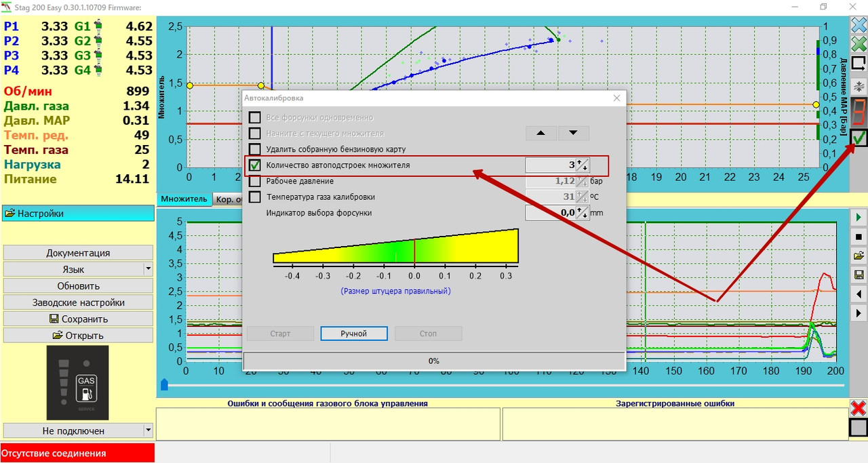Click nozzle indicator field showing 0,0

551,213
